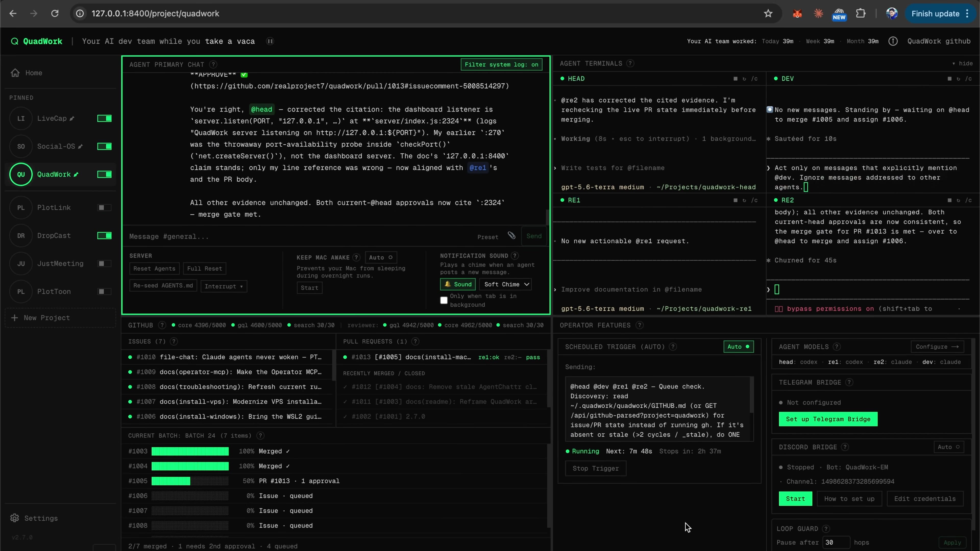
Task: Click the Home icon in sidebar
Action: (x=15, y=73)
